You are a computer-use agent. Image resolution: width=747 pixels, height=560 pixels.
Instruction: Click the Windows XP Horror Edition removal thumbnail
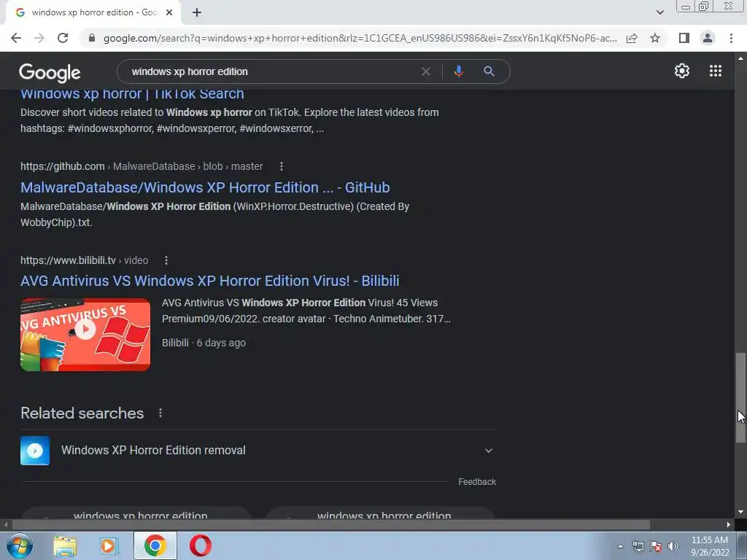(35, 451)
